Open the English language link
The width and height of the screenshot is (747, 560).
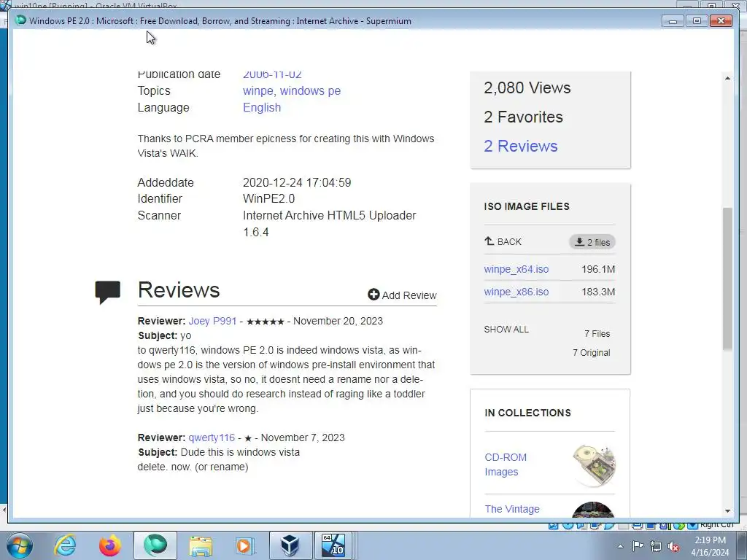(x=262, y=107)
